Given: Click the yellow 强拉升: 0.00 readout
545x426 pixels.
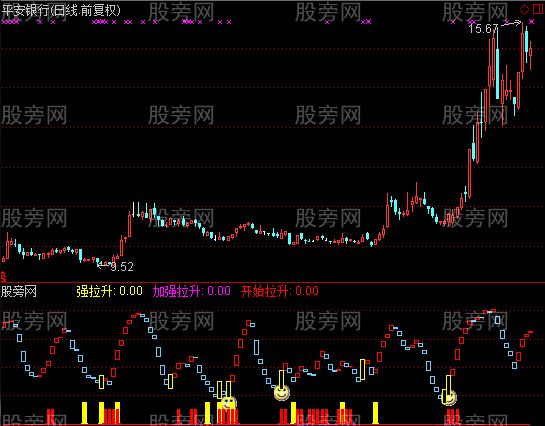Looking at the screenshot, I should (x=109, y=291).
